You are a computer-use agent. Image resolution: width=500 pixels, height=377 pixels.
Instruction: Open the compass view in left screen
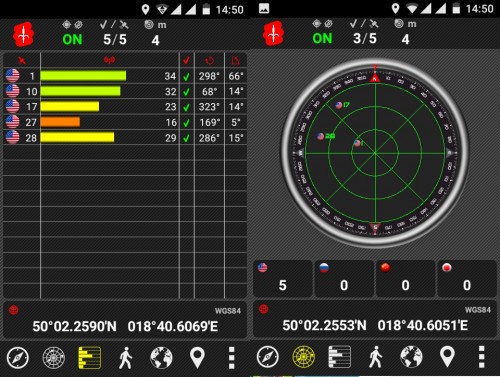[x=18, y=358]
